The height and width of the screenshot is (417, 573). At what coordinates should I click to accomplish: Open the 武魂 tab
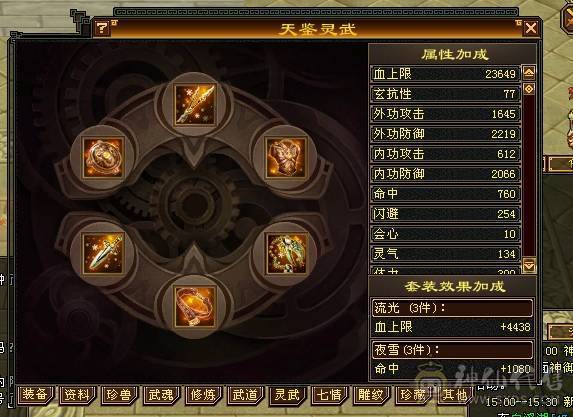[x=162, y=395]
